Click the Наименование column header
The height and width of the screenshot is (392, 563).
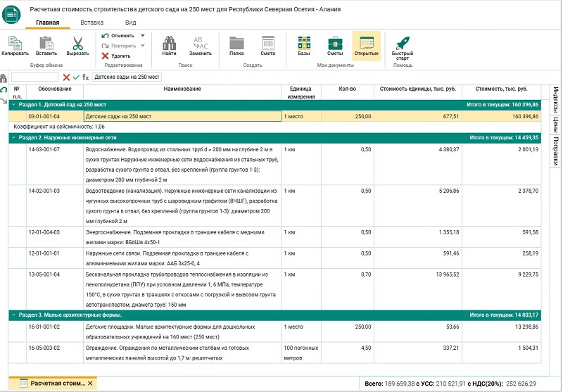tap(182, 92)
